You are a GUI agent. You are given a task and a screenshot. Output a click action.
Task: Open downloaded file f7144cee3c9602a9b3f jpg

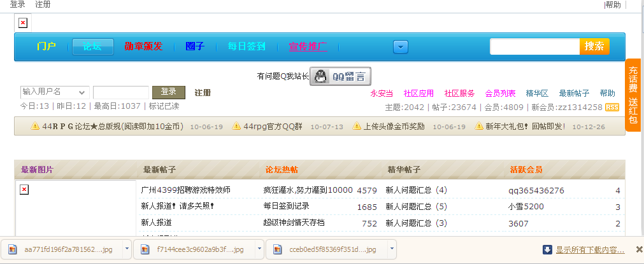click(x=194, y=249)
